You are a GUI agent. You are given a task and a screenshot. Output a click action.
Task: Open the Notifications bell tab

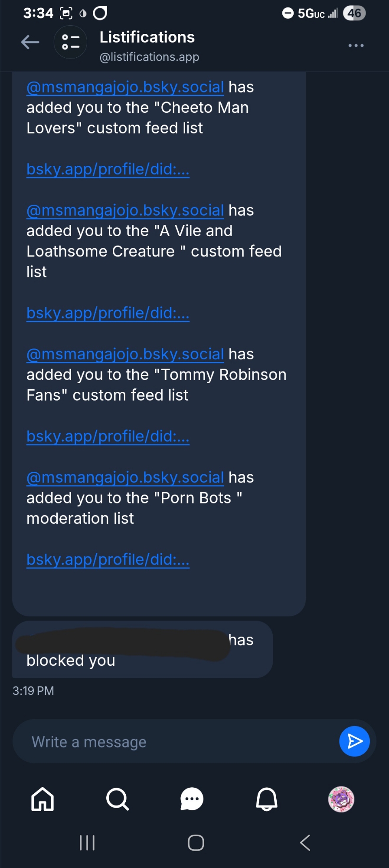(266, 799)
